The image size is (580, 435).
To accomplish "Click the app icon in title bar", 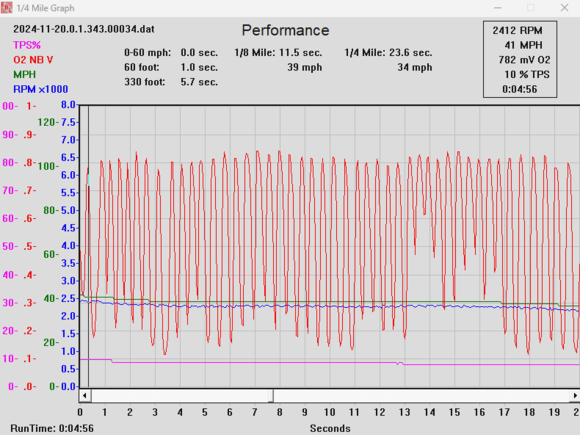I will pyautogui.click(x=6, y=8).
